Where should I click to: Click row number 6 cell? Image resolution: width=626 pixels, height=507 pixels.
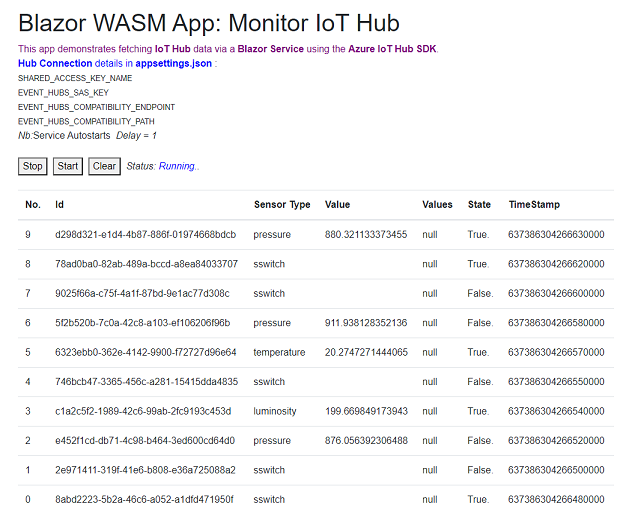pos(28,323)
